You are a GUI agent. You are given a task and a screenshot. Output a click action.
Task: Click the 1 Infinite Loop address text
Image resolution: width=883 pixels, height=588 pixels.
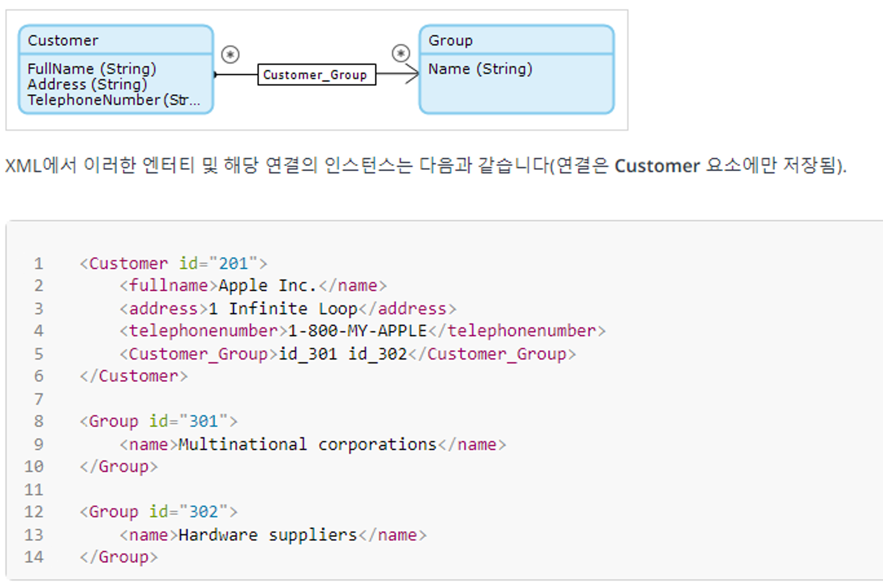pyautogui.click(x=283, y=309)
